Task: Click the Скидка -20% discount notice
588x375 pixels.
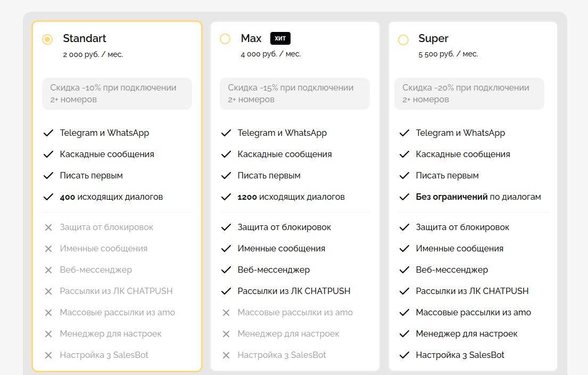Action: coord(469,94)
